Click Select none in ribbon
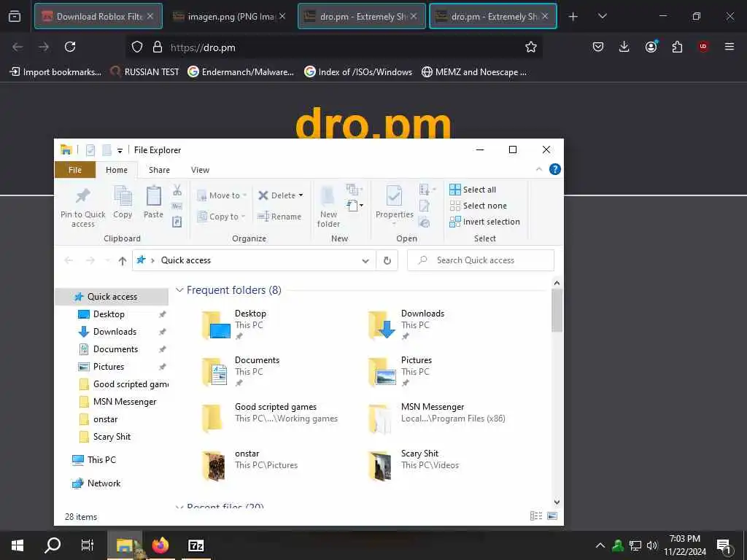 pyautogui.click(x=479, y=206)
